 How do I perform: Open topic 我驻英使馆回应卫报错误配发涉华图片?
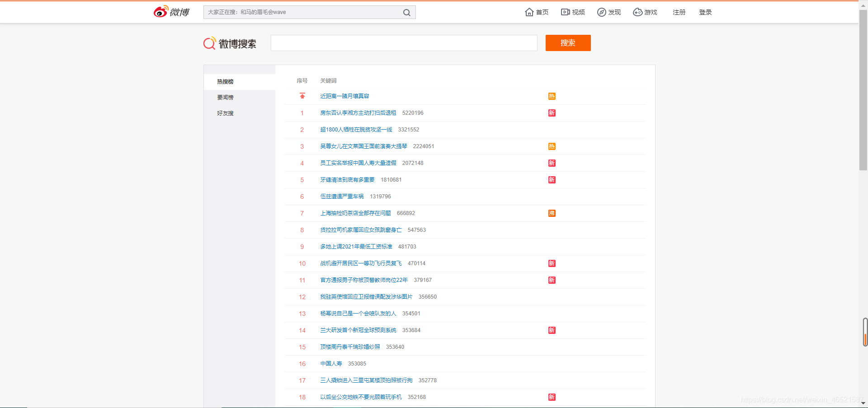366,297
